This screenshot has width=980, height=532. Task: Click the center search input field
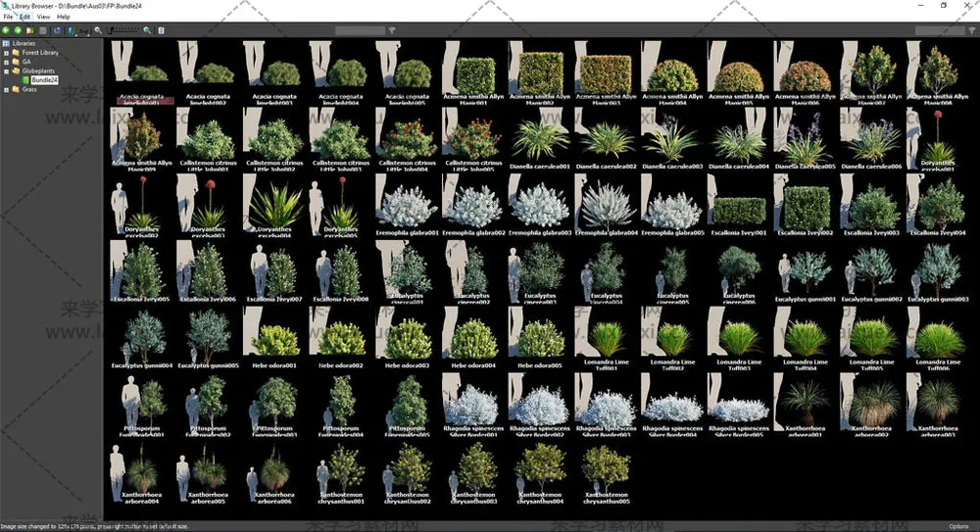pos(359,30)
